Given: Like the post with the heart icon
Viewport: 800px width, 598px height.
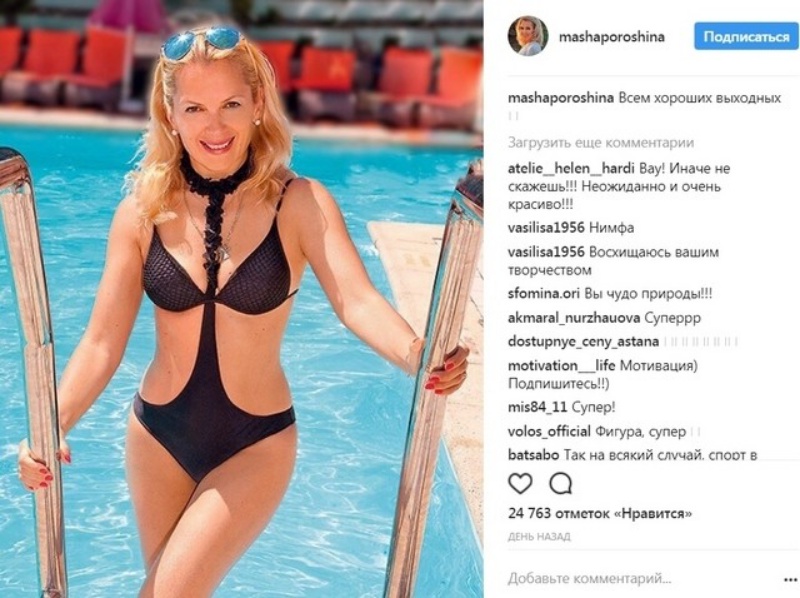Looking at the screenshot, I should tap(520, 483).
